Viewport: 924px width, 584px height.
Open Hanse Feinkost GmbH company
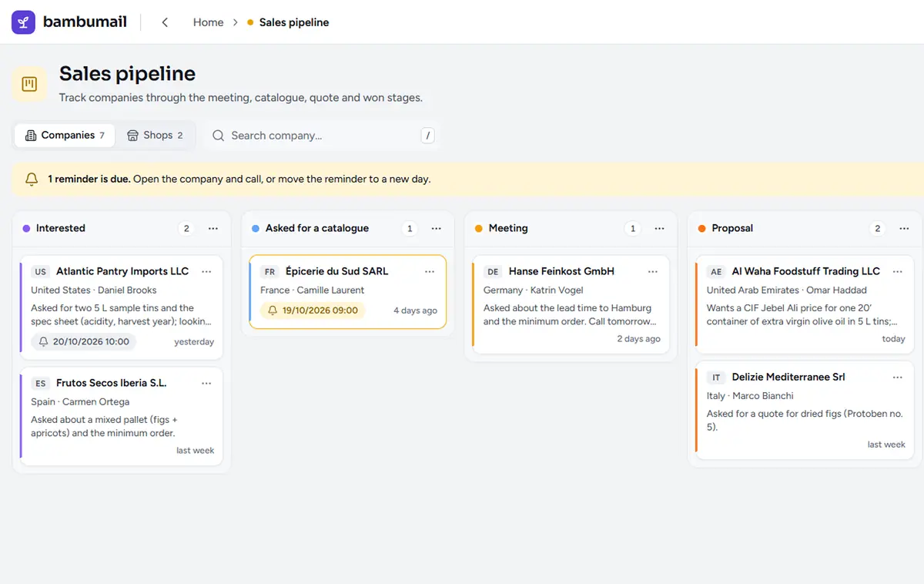[561, 271]
